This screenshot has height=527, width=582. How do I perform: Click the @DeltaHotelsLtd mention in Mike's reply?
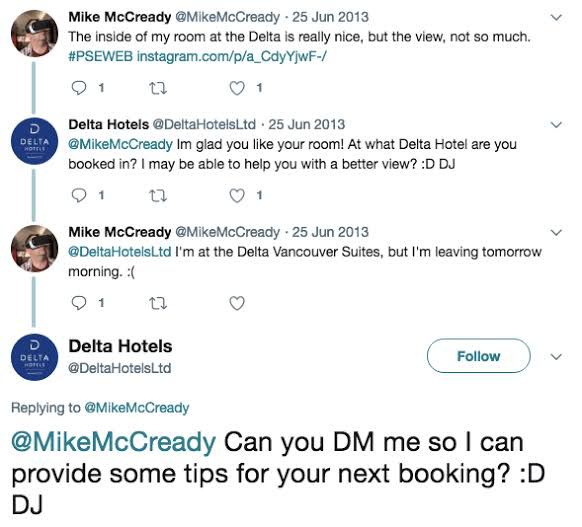(120, 252)
